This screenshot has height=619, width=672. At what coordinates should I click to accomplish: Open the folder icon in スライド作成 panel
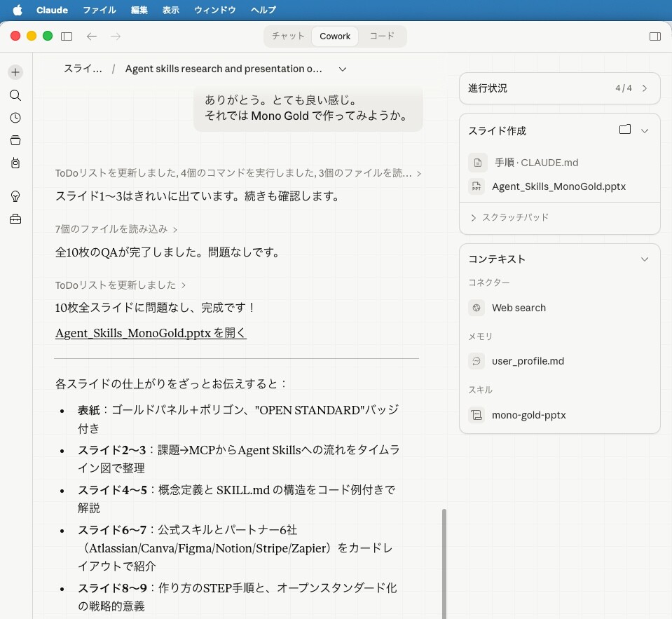625,130
